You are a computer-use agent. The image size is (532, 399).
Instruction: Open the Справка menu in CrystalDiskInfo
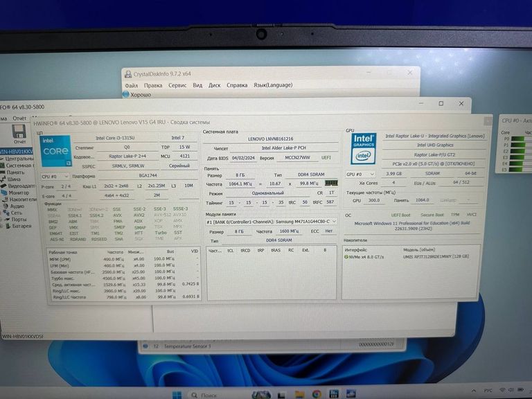[x=237, y=85]
